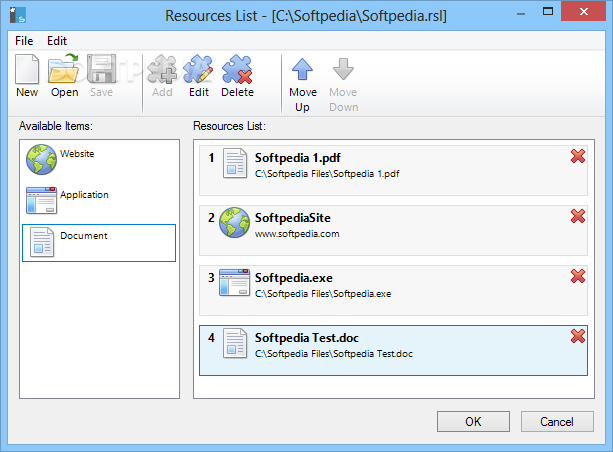613x452 pixels.
Task: Click the application icon of Softpedia.exe
Action: pyautogui.click(x=234, y=282)
